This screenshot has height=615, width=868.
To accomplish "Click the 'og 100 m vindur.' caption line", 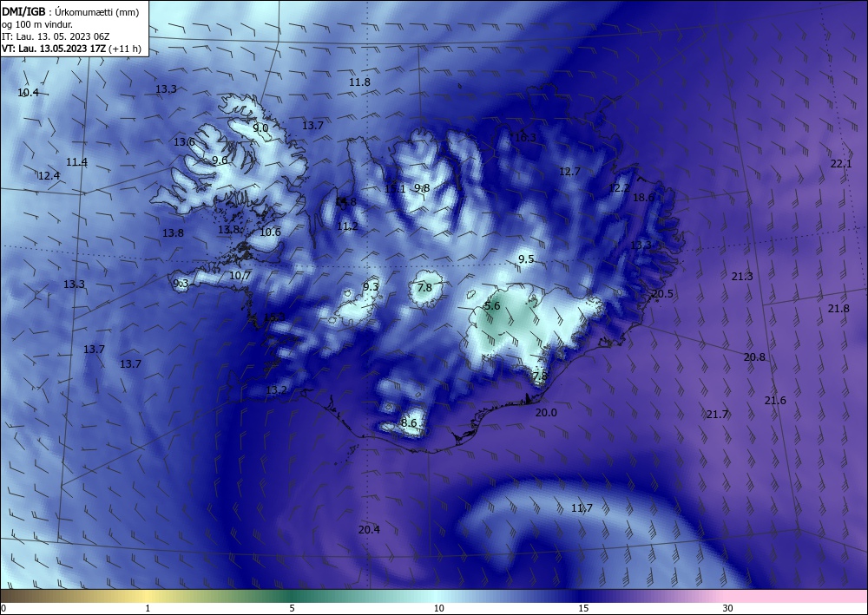I will click(37, 24).
